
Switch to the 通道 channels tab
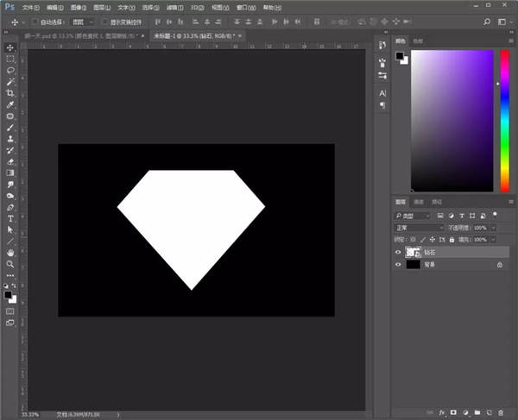tap(418, 201)
